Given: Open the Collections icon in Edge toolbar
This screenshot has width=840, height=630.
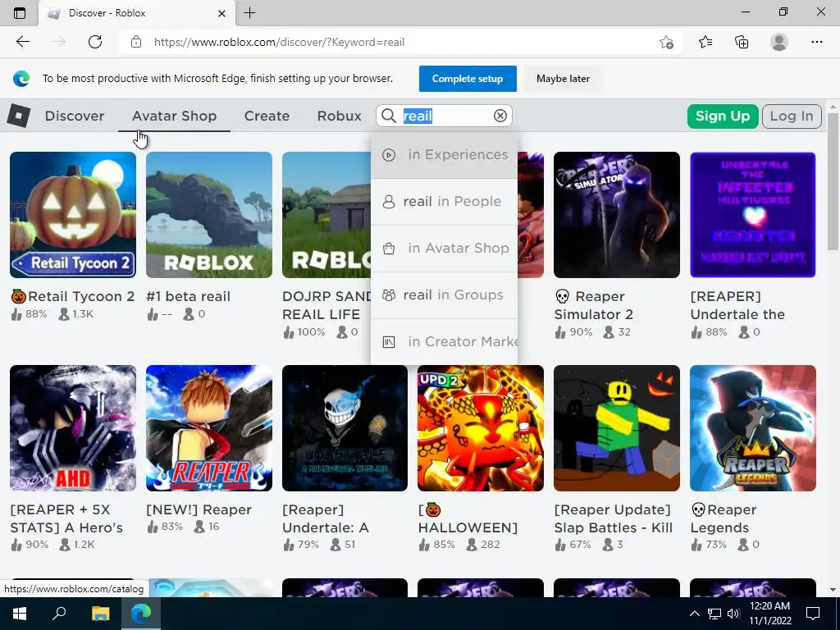Looking at the screenshot, I should pos(742,42).
